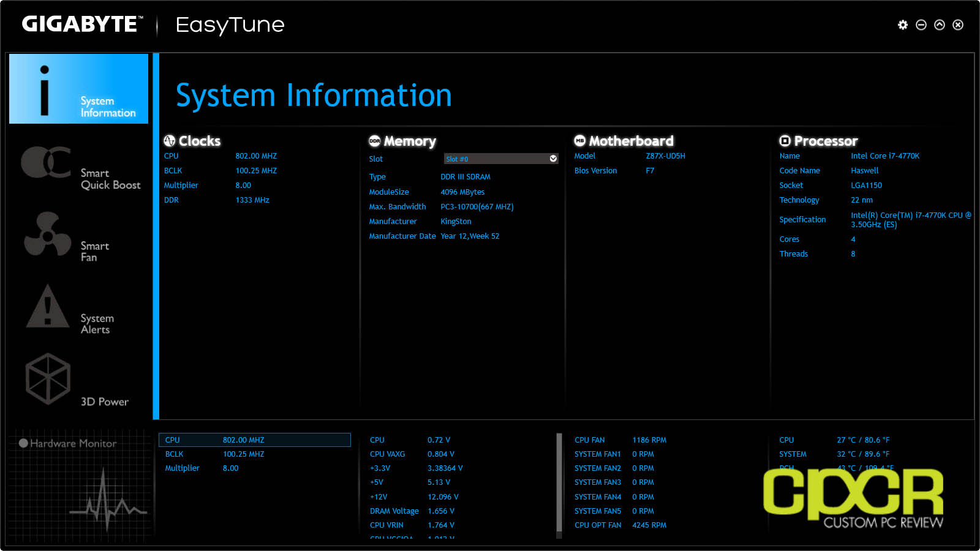Click the CPU voltage 0.72 V value
The height and width of the screenshot is (551, 980).
coord(439,440)
